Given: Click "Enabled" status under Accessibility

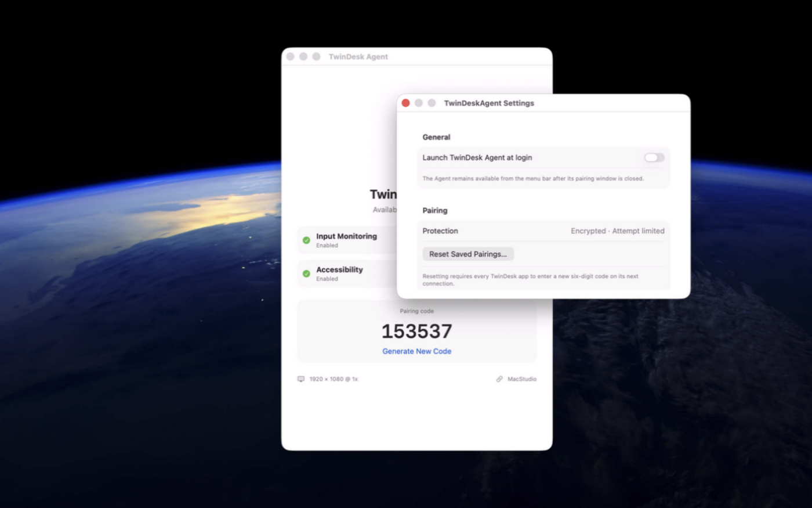Looking at the screenshot, I should [x=327, y=279].
